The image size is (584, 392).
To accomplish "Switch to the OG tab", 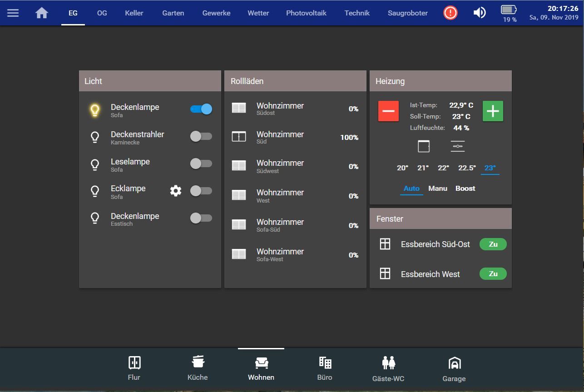I will [x=102, y=13].
